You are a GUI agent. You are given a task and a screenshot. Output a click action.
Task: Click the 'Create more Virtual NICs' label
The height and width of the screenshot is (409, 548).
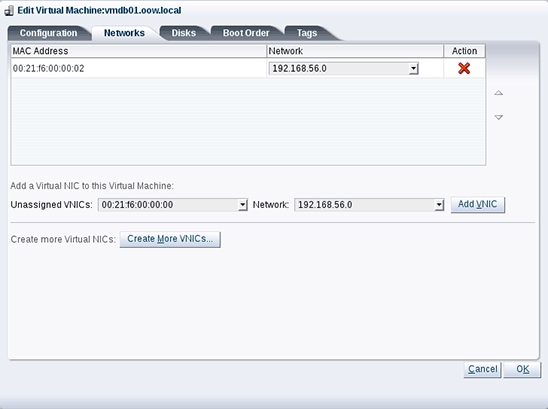coord(63,239)
